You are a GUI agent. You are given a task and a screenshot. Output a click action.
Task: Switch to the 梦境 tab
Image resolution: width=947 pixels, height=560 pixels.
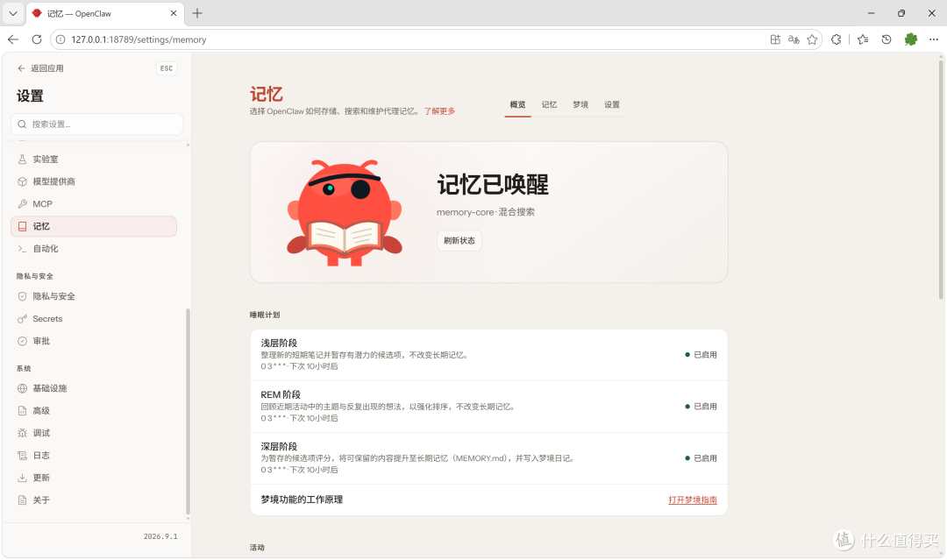pos(580,104)
